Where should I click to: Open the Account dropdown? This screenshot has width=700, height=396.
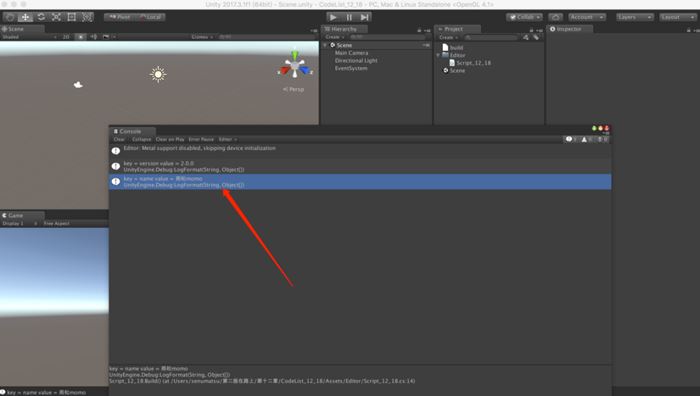pyautogui.click(x=587, y=17)
